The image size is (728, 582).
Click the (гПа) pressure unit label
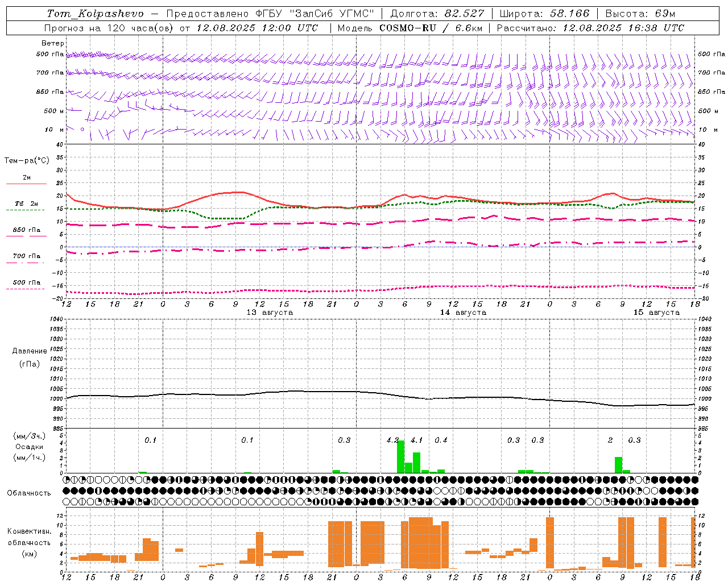tap(30, 364)
